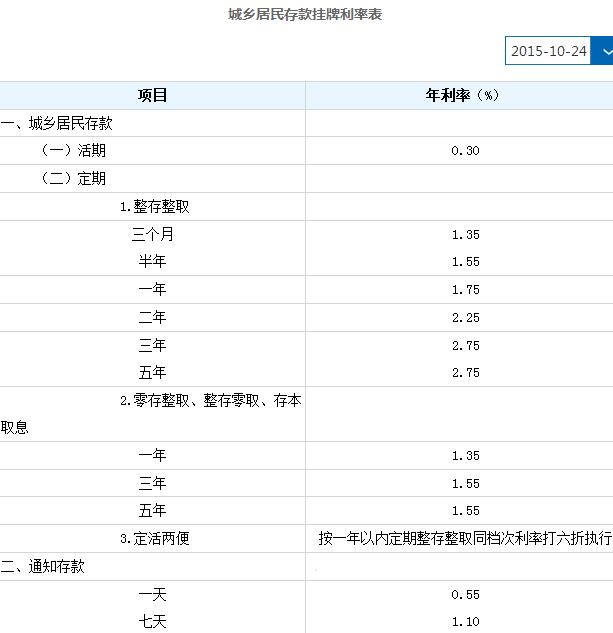The width and height of the screenshot is (613, 633).
Task: Select the (二)定期 row label
Action: (x=74, y=178)
